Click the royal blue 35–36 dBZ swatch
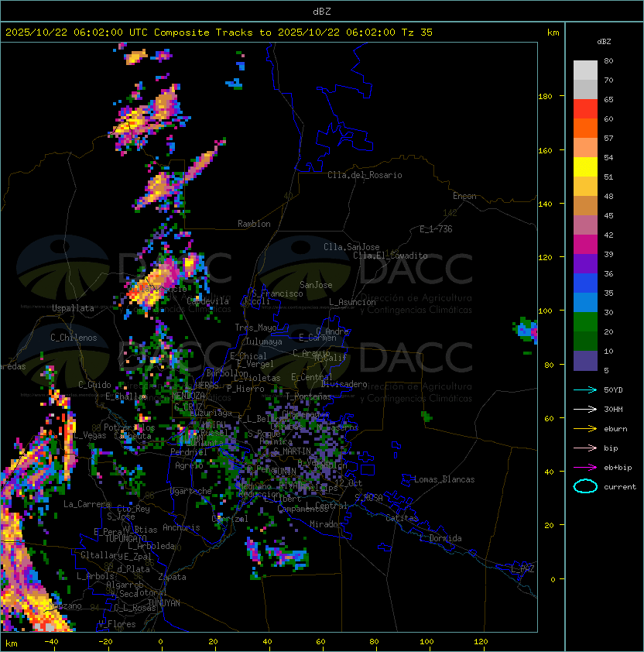Image resolution: width=644 pixels, height=652 pixels. [x=585, y=283]
